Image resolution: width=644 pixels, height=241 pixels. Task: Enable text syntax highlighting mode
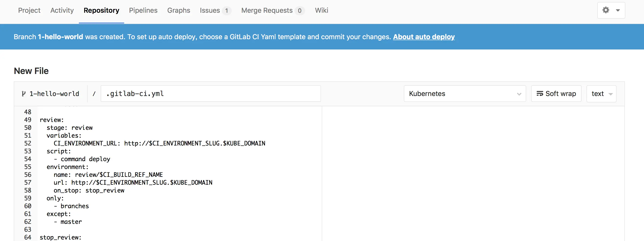click(x=601, y=93)
